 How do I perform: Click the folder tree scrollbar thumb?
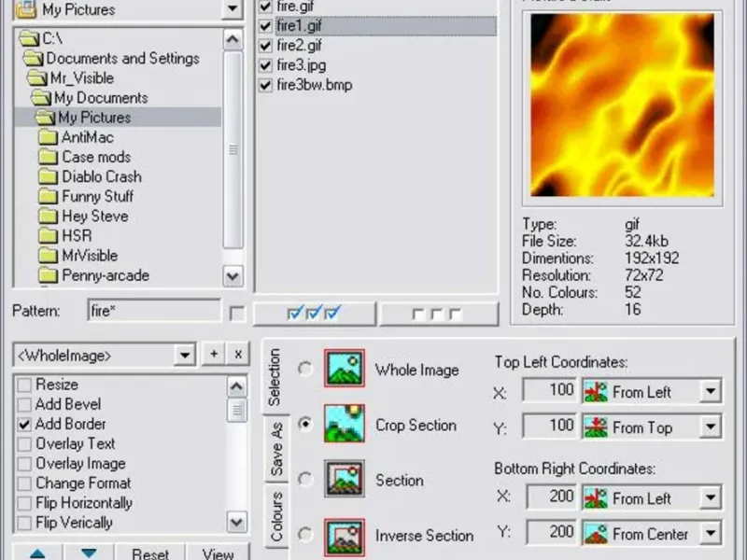point(233,149)
